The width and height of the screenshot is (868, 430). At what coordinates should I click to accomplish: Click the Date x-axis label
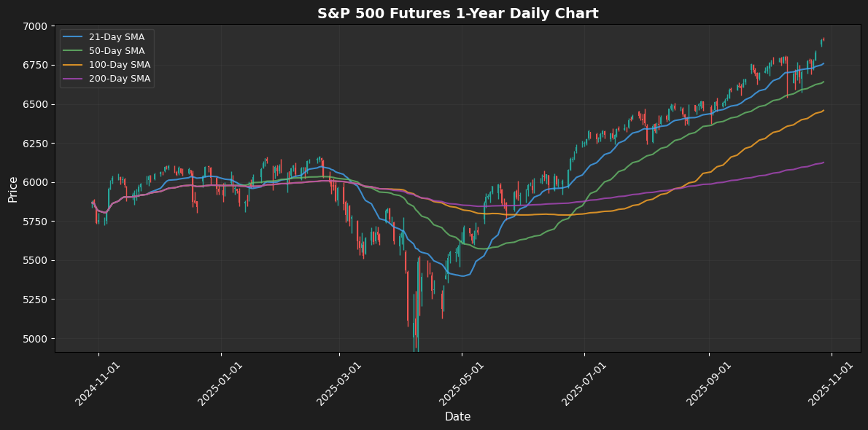pos(457,417)
